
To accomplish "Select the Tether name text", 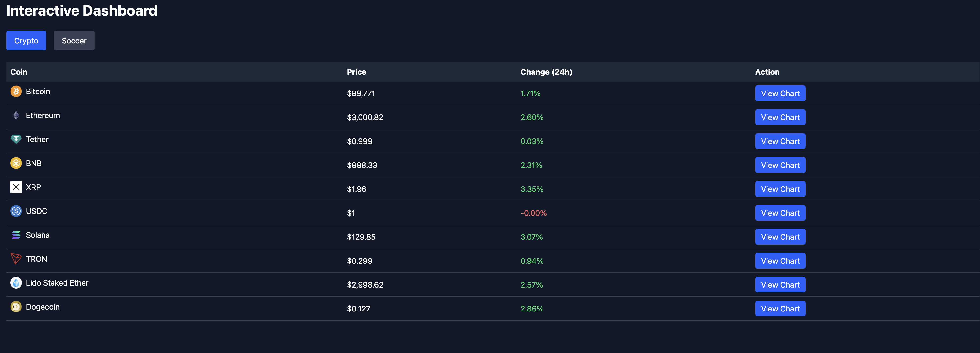I will (37, 140).
